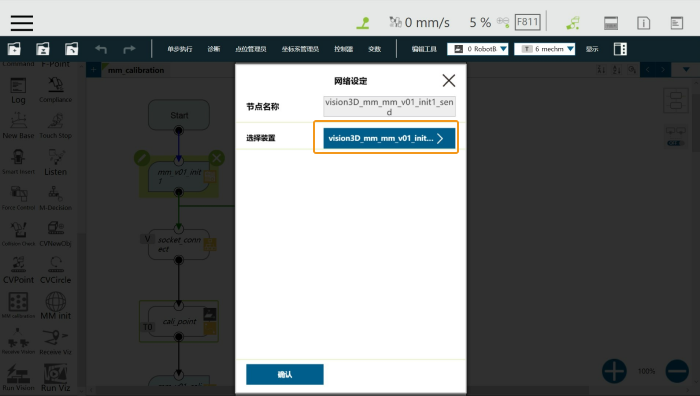Edit mm_v01_init1 node with pencil icon

142,158
